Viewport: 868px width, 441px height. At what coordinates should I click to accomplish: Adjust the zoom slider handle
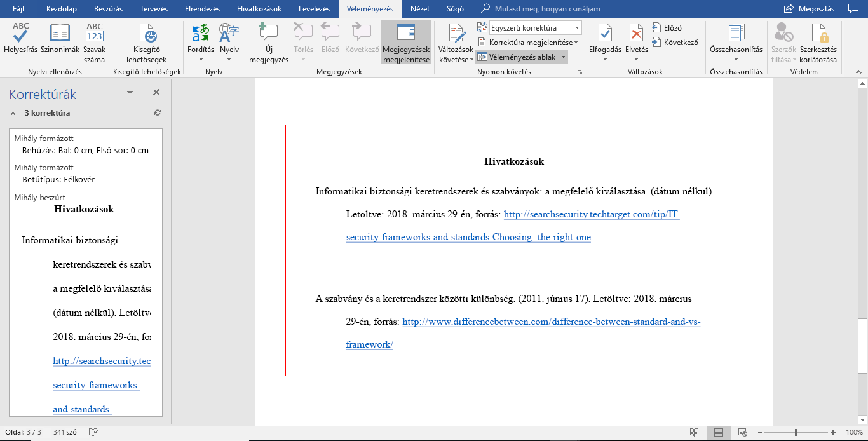(796, 432)
